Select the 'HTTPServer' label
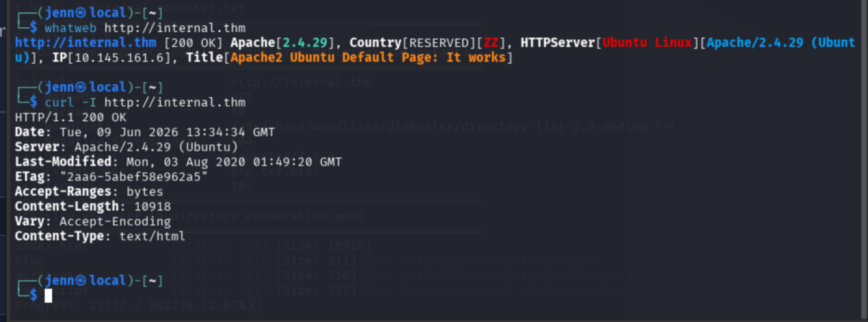This screenshot has width=868, height=322. tap(558, 43)
